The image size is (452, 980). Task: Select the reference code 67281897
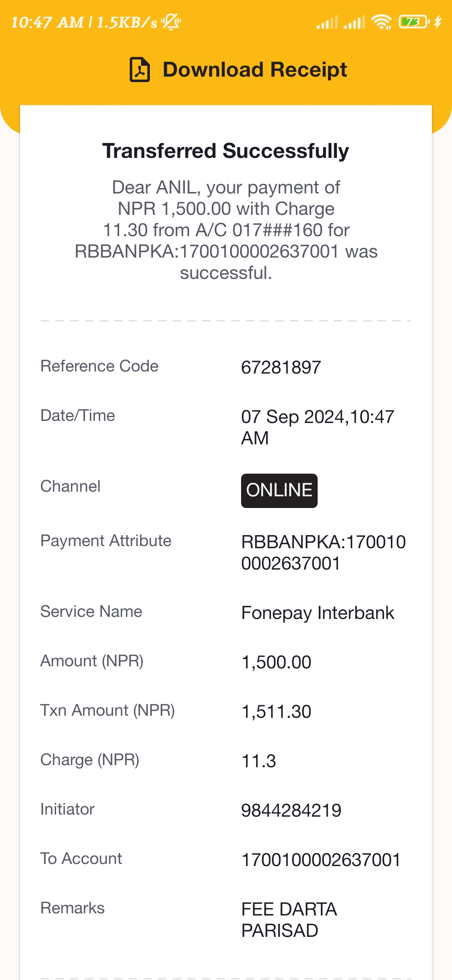click(281, 367)
